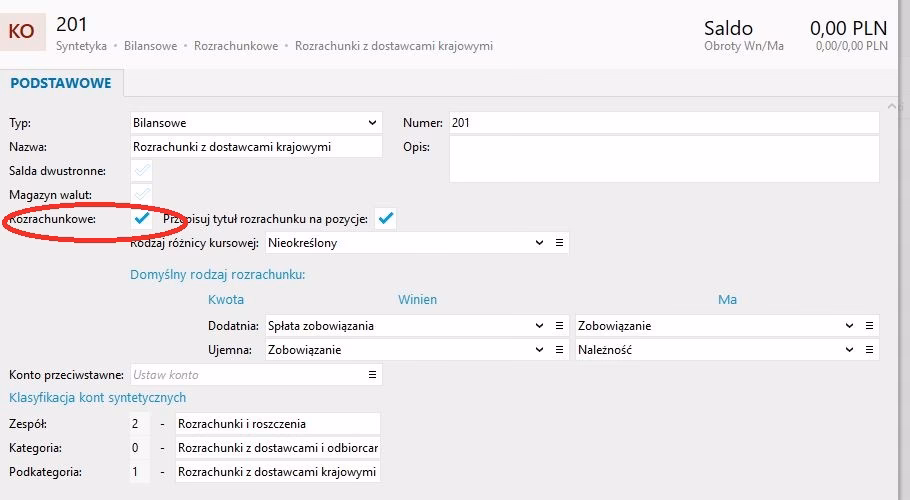Screen dimensions: 910x500
Task: Click the Nazwa input field
Action: 255,147
